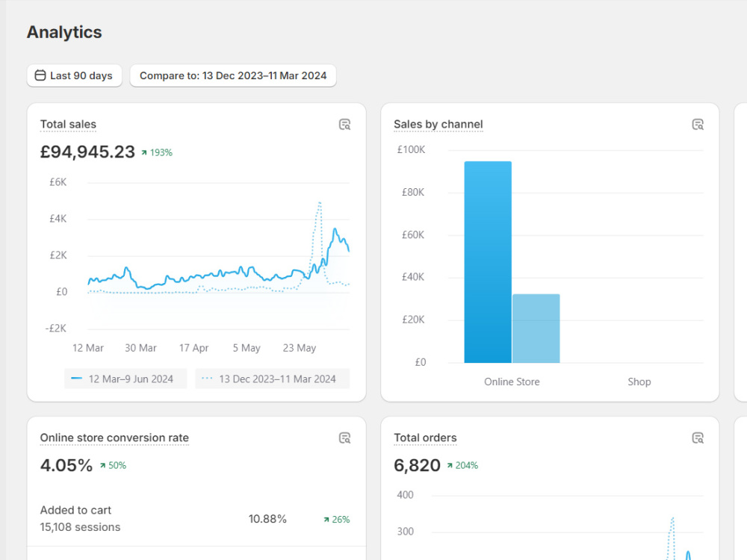Click the Analytics page heading

[64, 32]
